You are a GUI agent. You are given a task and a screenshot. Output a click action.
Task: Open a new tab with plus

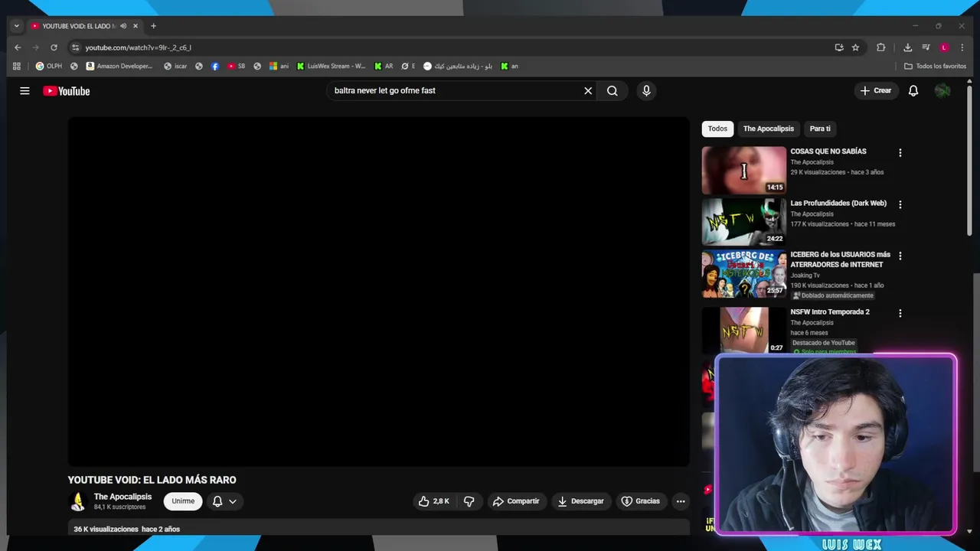coord(153,26)
